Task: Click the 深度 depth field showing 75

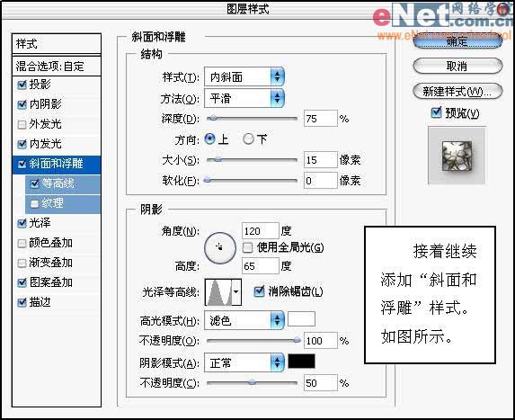Action: point(320,119)
